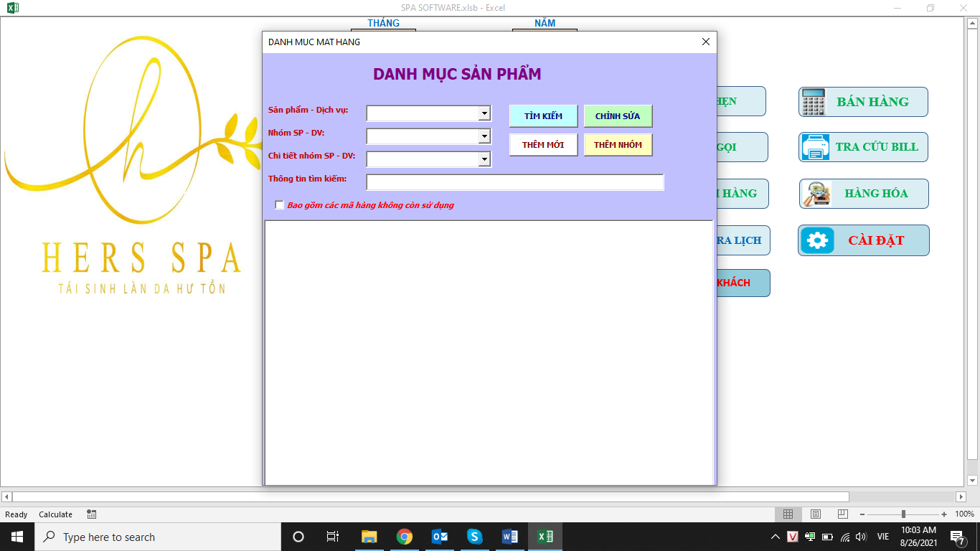Screen dimensions: 980x551
Task: Expand the Nhóm SP - DV dropdown
Action: [484, 136]
